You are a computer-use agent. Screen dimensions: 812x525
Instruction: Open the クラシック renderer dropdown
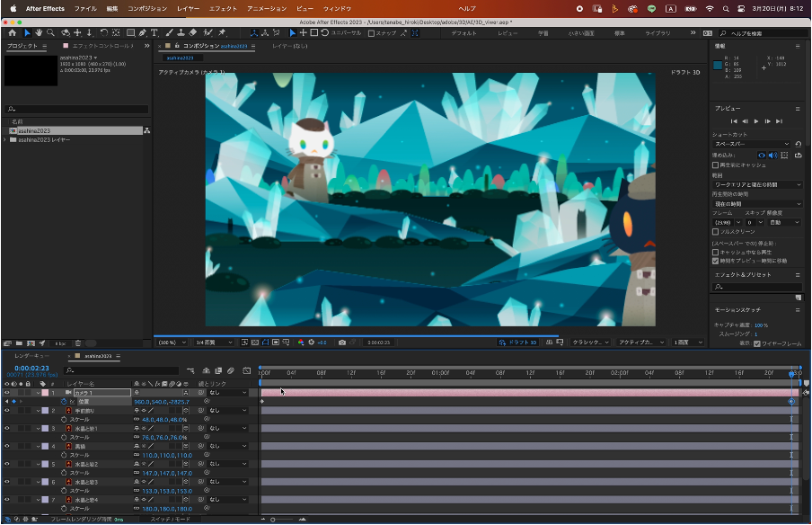point(590,343)
